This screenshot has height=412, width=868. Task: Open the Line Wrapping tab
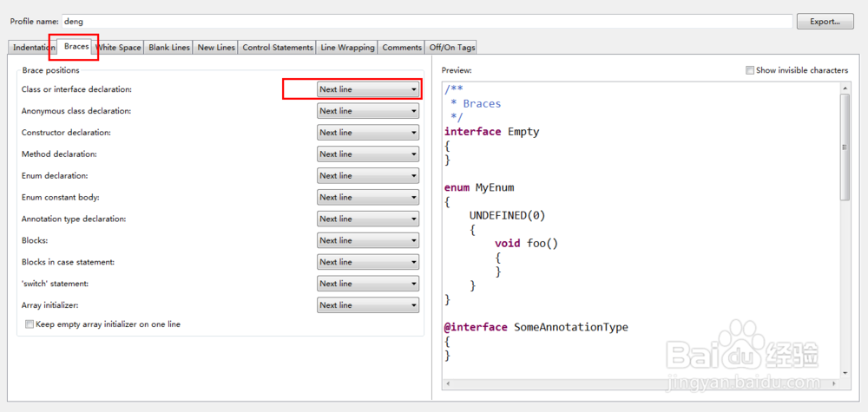click(x=347, y=48)
